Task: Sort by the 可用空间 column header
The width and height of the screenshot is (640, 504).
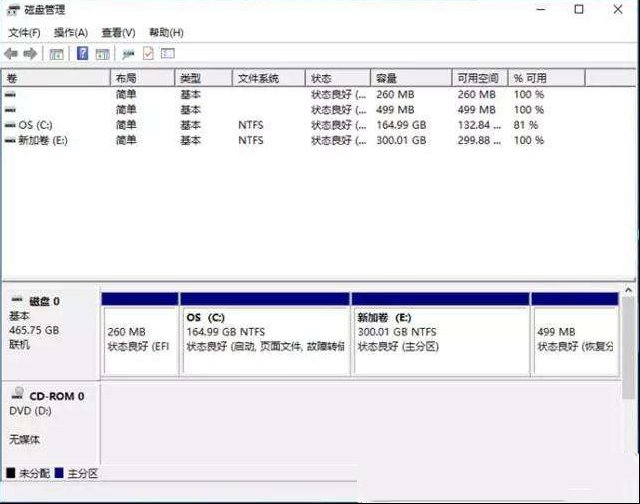Action: click(x=480, y=78)
